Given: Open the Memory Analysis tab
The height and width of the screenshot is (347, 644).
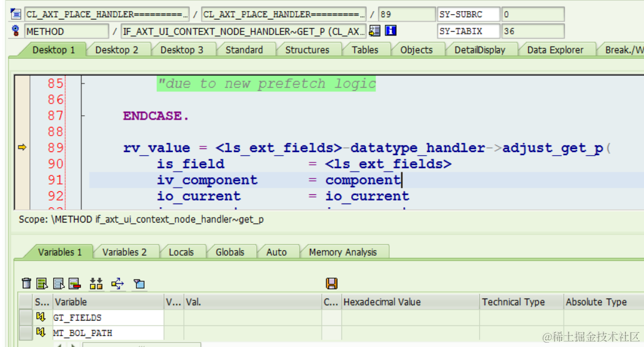Looking at the screenshot, I should coord(343,252).
